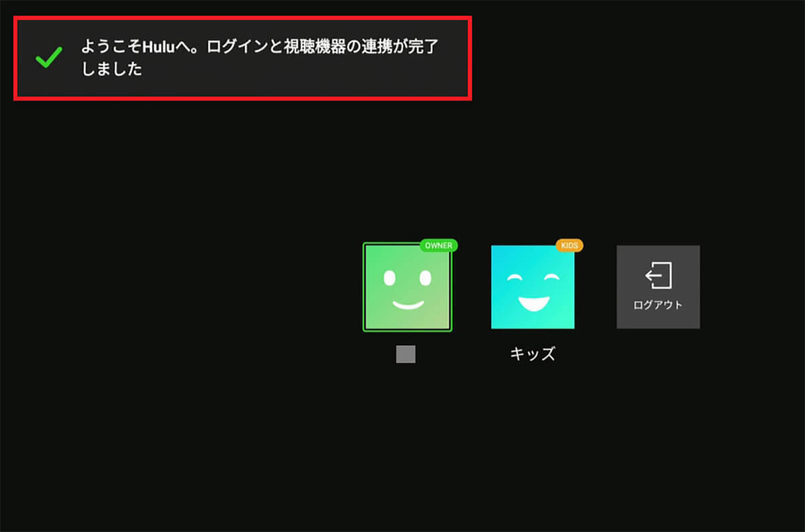
Task: Select the Kids profile avatar
Action: (x=533, y=287)
